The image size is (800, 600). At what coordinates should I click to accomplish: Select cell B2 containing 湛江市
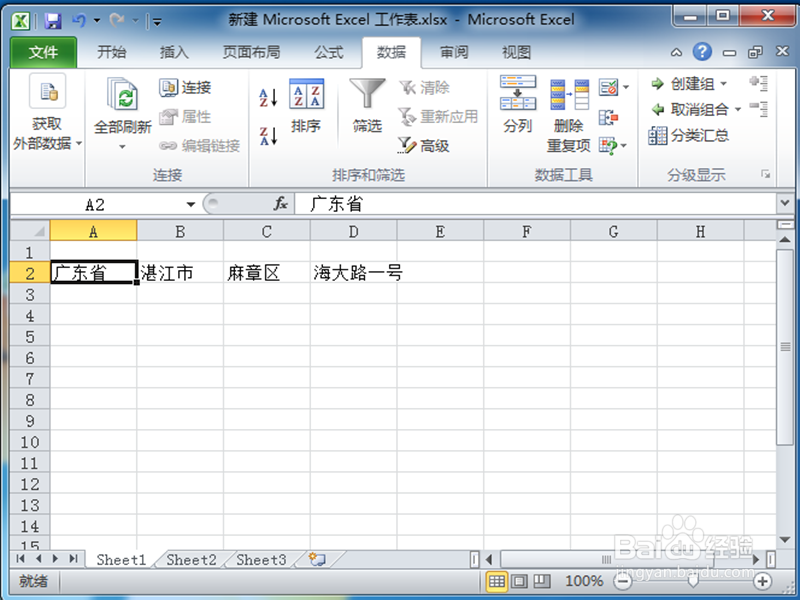tap(180, 271)
